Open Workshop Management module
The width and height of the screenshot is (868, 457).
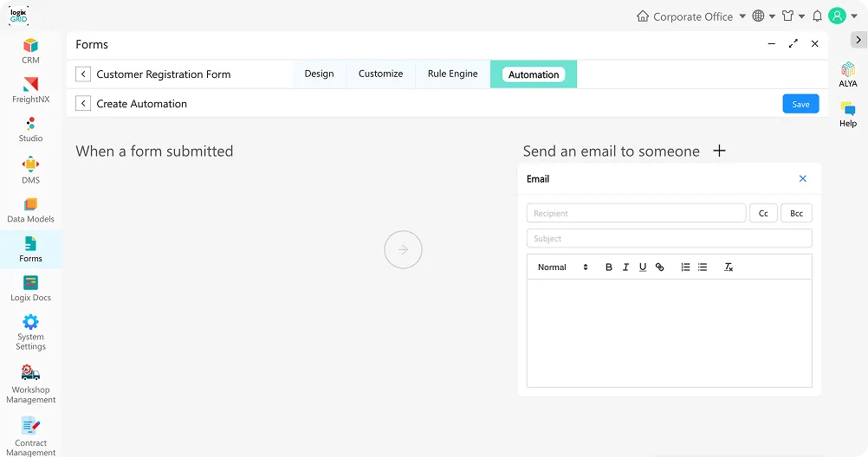point(30,384)
